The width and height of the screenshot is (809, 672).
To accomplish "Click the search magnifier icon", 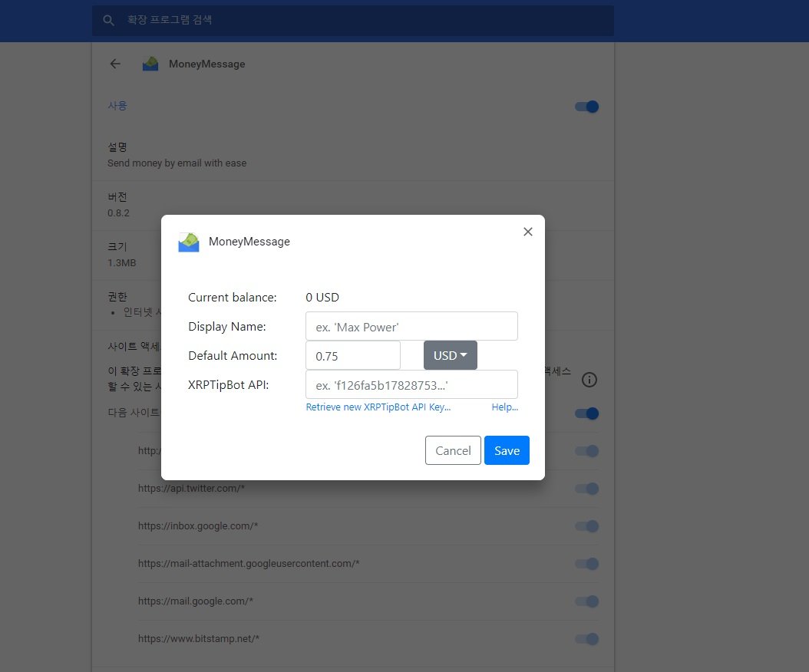I will coord(109,20).
